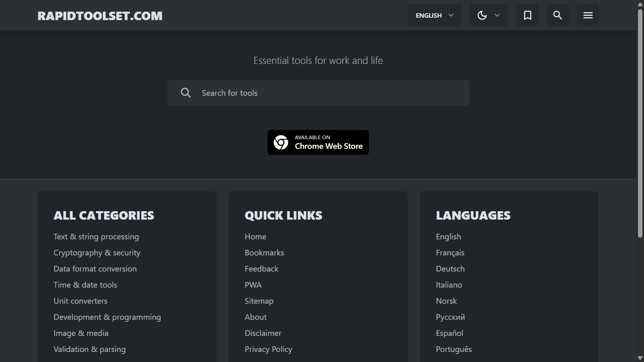Image resolution: width=644 pixels, height=362 pixels.
Task: Go to the Bookmarks page
Action: click(264, 252)
